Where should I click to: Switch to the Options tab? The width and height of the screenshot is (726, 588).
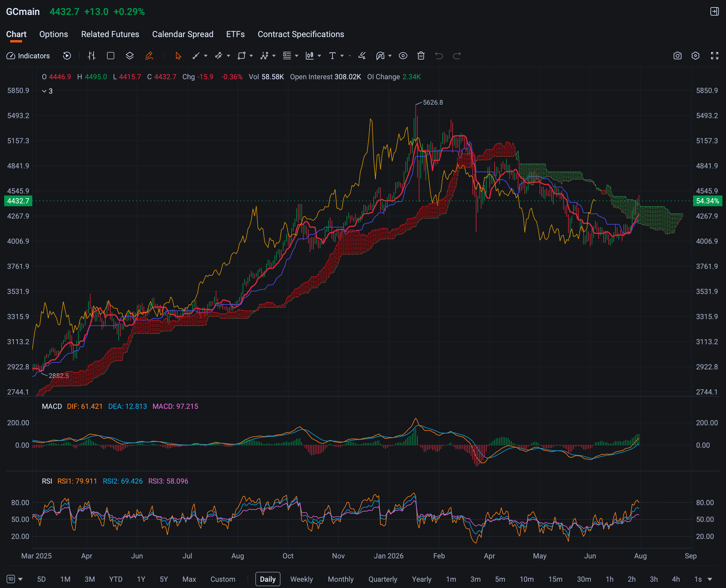point(54,34)
